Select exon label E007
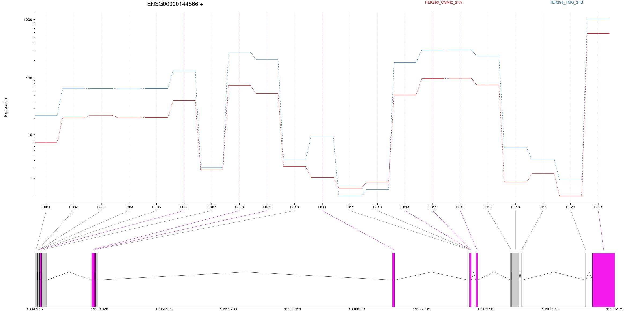Image resolution: width=644 pixels, height=322 pixels. [x=212, y=207]
